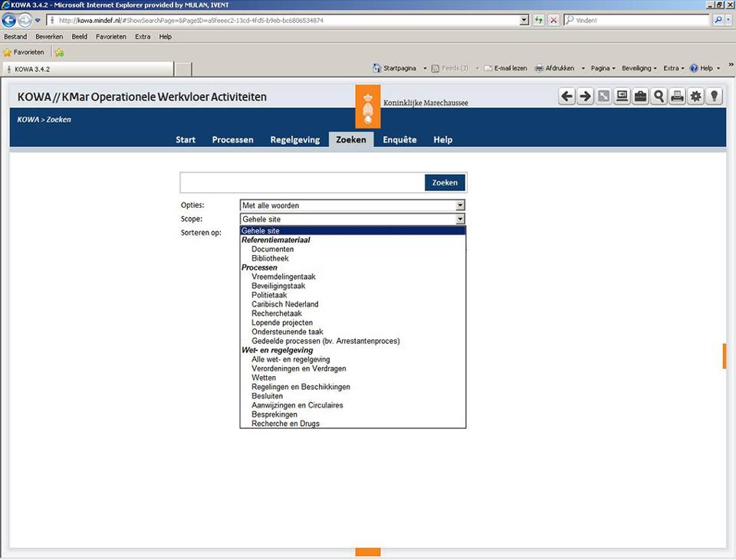
Task: Choose 'Bibliotheek' in the scope list
Action: coord(270,258)
